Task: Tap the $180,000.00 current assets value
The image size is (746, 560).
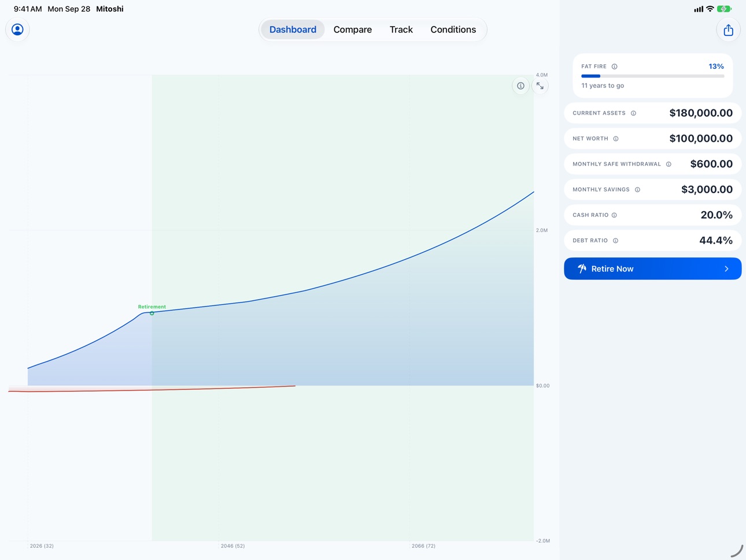Action: pos(701,113)
